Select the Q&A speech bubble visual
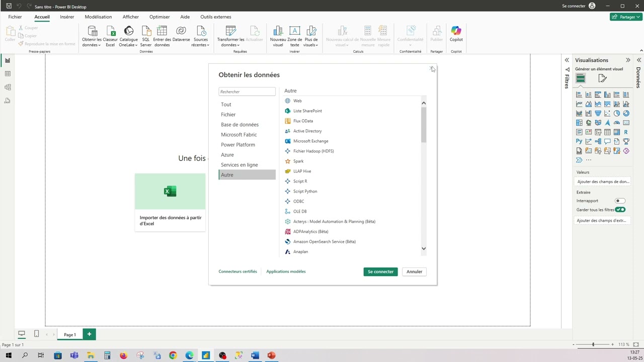The height and width of the screenshot is (362, 644). click(x=607, y=141)
